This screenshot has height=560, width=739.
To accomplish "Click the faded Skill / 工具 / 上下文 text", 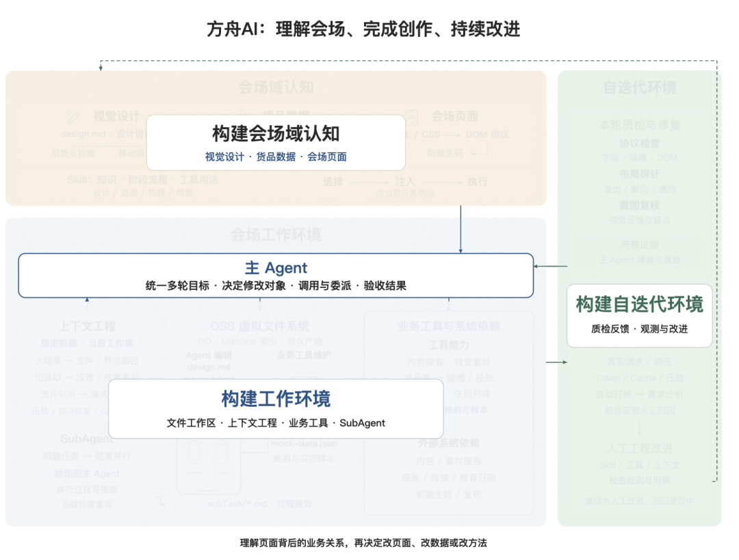I will 640,465.
